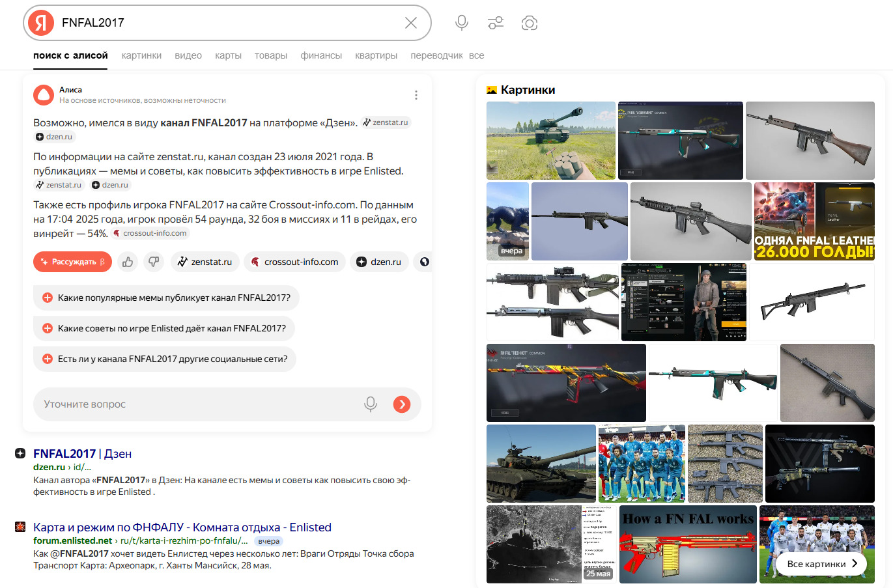Open image search camera icon
The width and height of the screenshot is (893, 588).
[530, 23]
